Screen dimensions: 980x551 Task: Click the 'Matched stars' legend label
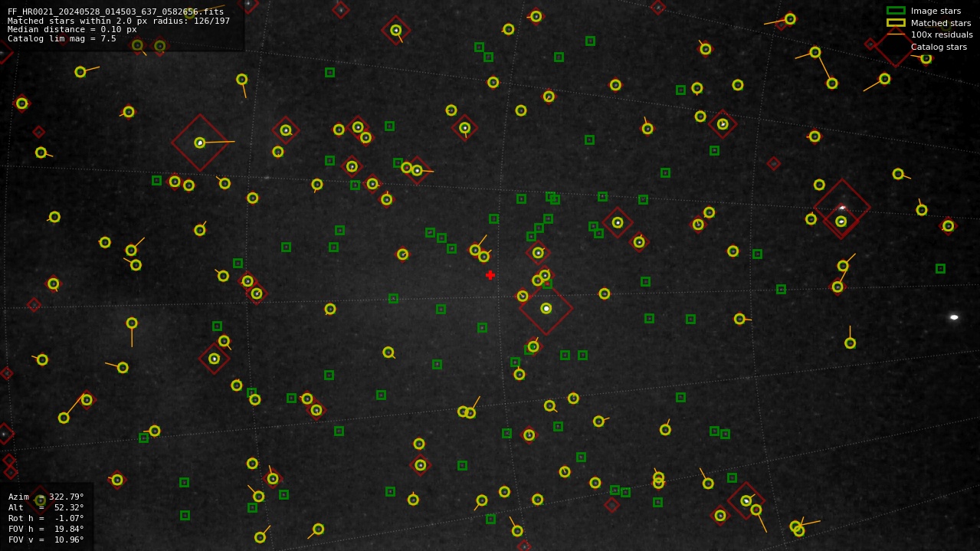coord(941,23)
